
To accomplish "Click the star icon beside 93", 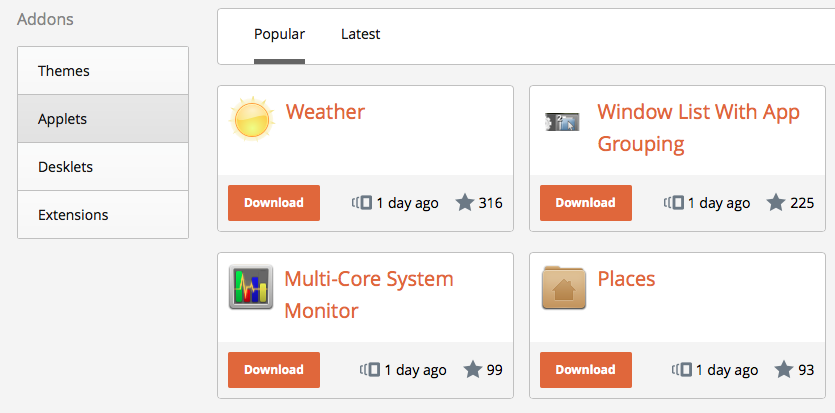I will point(784,369).
